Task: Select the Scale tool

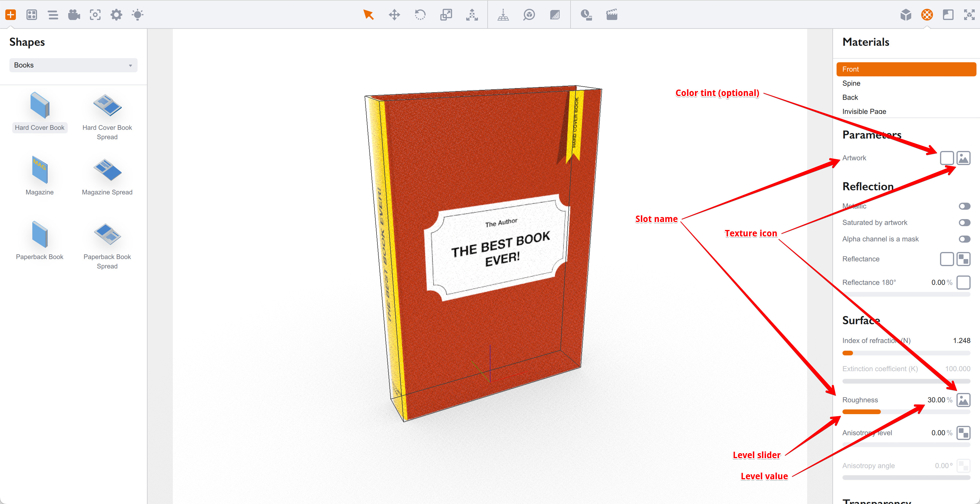Action: [x=446, y=14]
